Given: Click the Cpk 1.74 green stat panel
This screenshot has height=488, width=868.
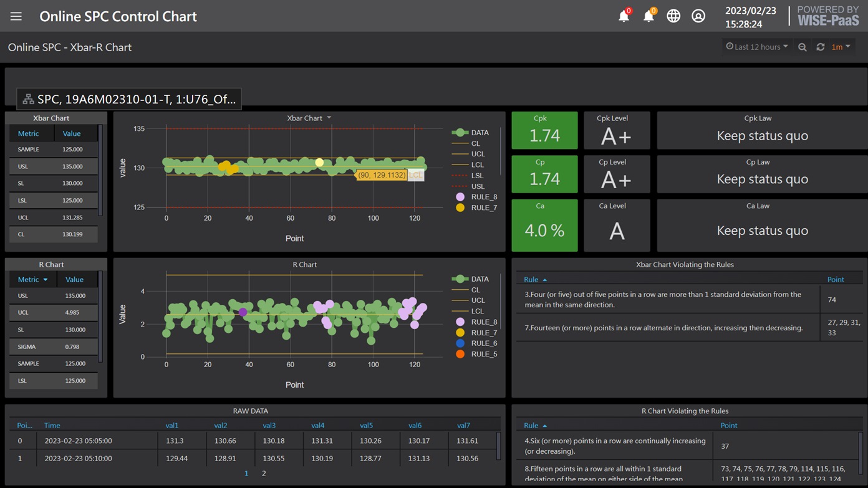Looking at the screenshot, I should [544, 130].
